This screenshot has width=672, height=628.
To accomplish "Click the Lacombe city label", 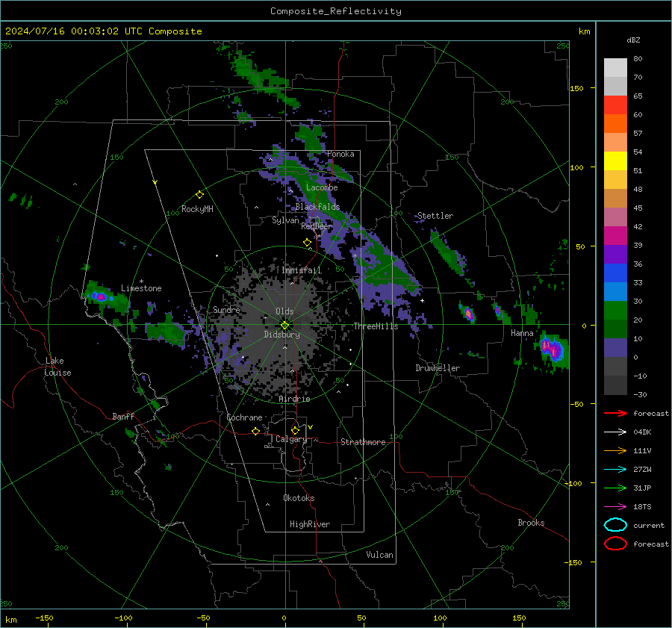I will coord(322,187).
